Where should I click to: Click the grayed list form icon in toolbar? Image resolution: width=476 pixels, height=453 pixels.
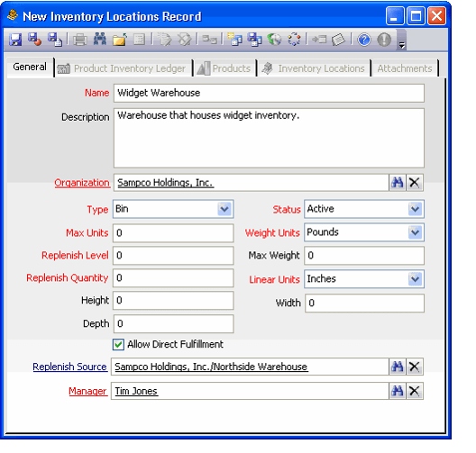click(x=140, y=40)
